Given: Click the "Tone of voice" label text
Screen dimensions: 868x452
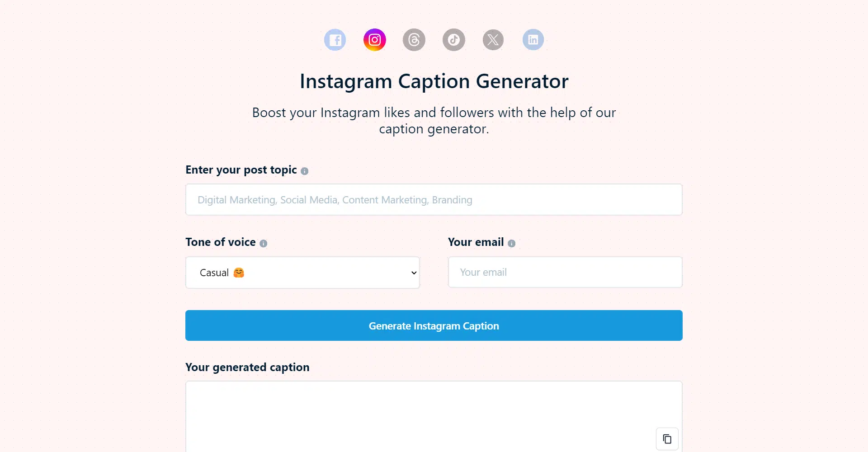Looking at the screenshot, I should pyautogui.click(x=221, y=242).
